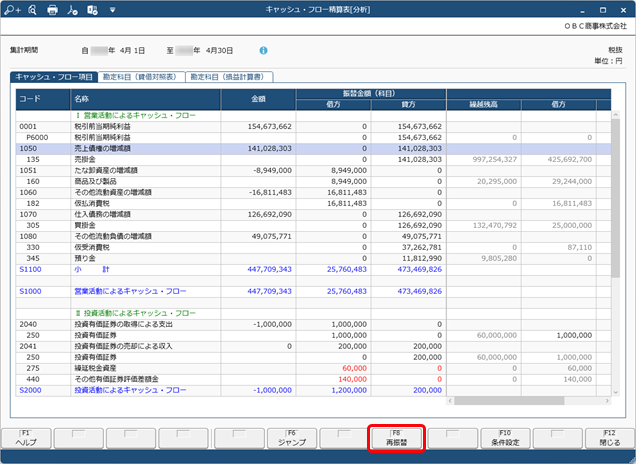Select the 預り金 row
636x464 pixels.
click(313, 258)
